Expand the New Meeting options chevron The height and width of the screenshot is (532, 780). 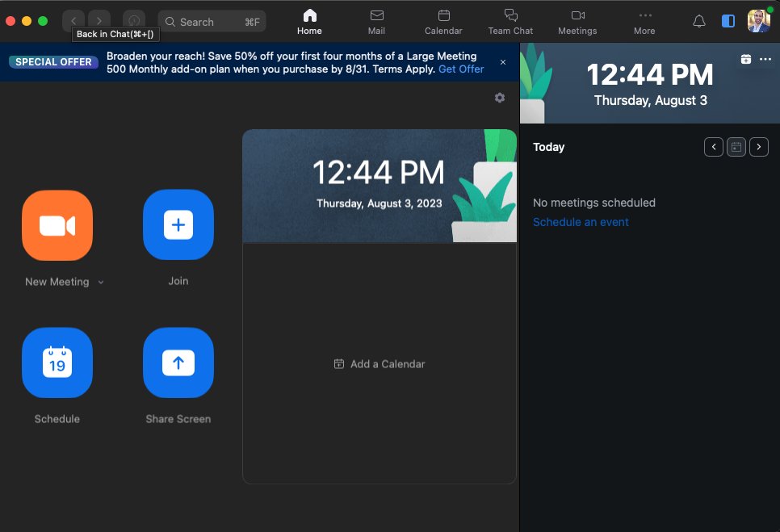[x=101, y=283]
